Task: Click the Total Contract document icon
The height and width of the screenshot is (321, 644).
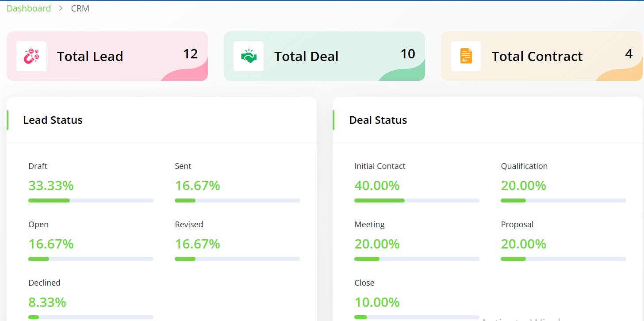Action: (466, 56)
